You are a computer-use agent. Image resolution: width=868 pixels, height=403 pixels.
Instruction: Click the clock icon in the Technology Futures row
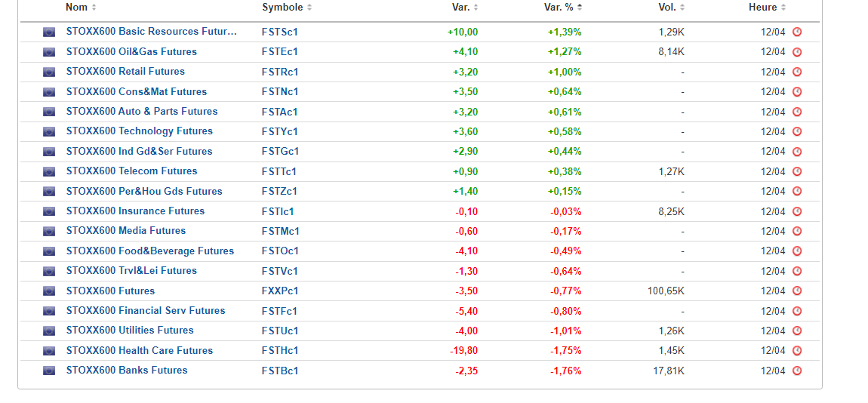(x=797, y=131)
